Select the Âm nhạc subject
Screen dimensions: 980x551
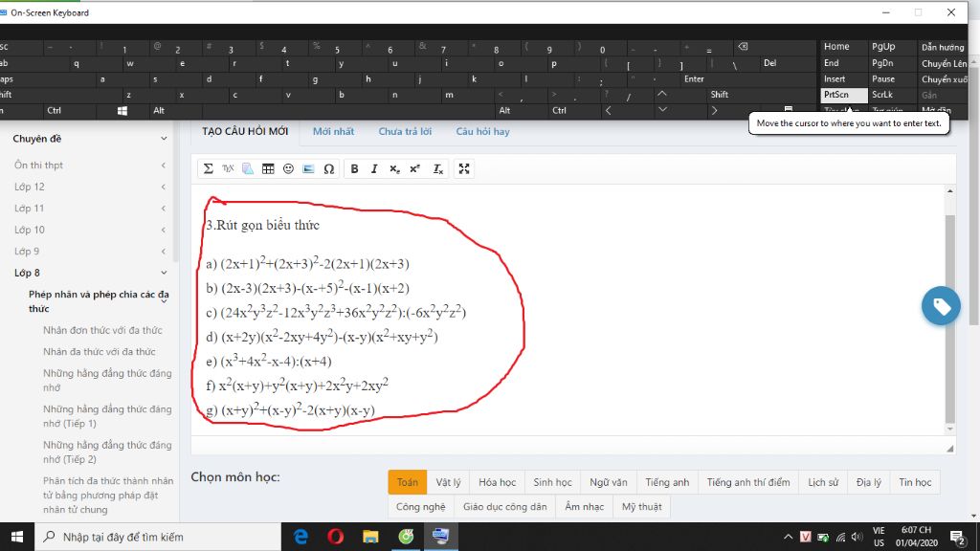[585, 507]
